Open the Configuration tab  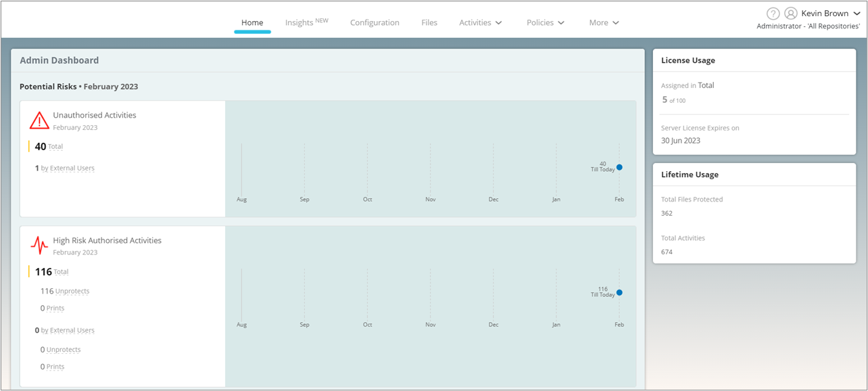point(375,22)
